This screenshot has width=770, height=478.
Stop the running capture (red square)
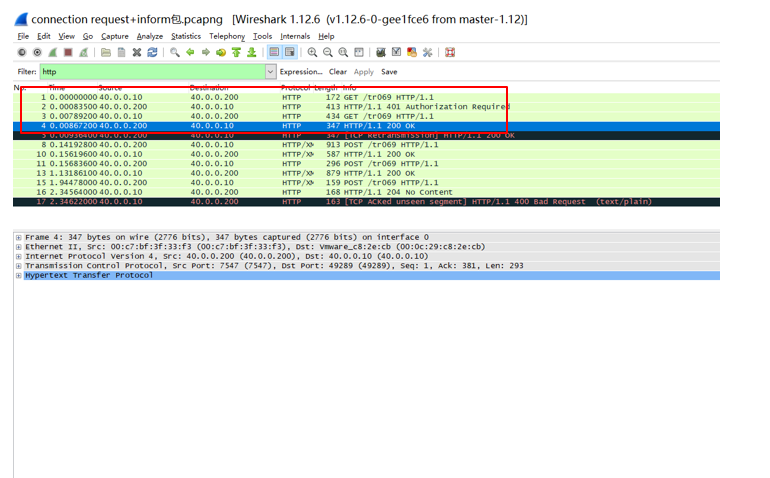point(68,52)
